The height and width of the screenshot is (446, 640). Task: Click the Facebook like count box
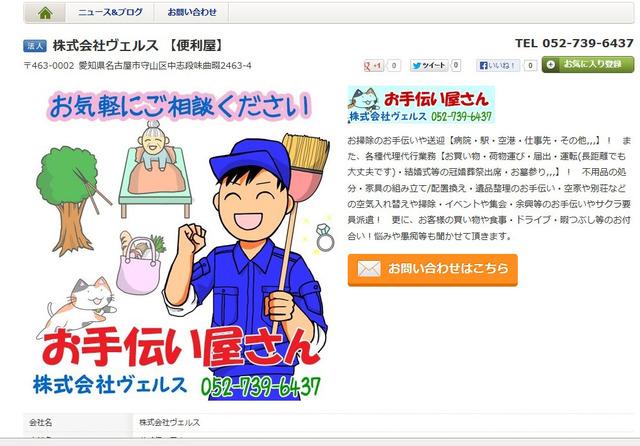coord(530,65)
